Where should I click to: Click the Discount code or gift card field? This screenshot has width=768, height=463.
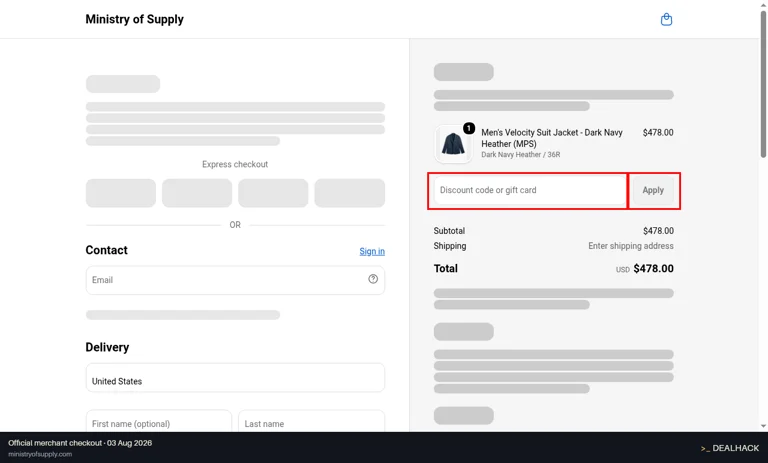point(529,190)
